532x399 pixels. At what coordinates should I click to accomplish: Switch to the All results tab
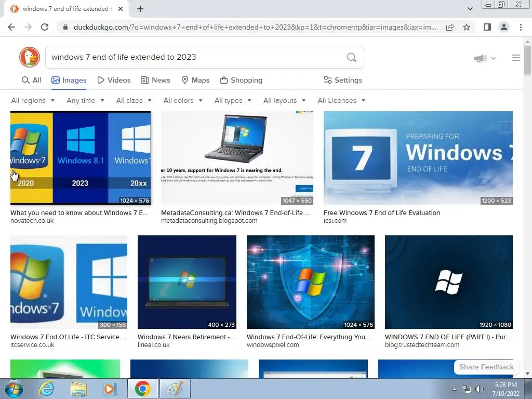pyautogui.click(x=31, y=80)
